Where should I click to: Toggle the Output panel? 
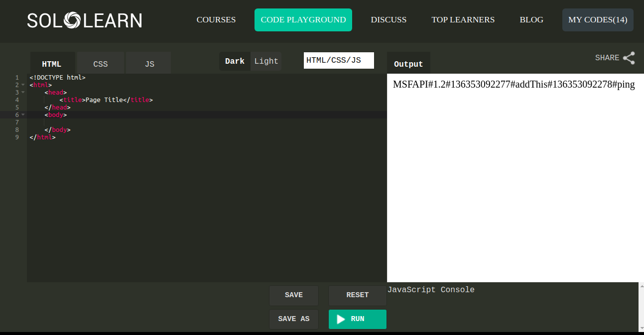tap(408, 64)
